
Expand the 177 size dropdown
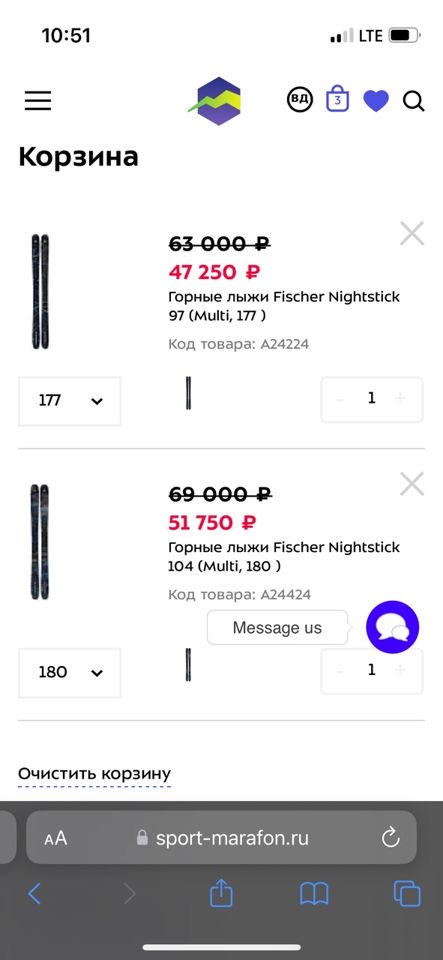tap(70, 401)
